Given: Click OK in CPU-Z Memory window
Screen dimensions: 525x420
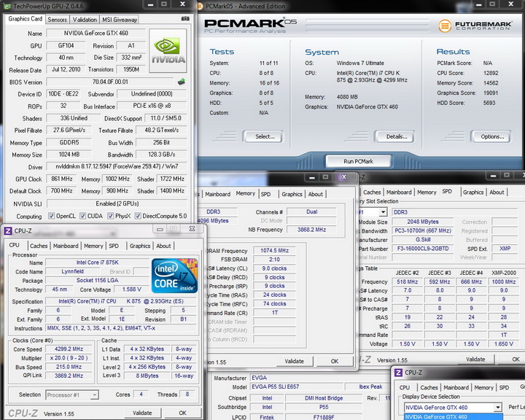Looking at the screenshot, I should click(x=335, y=361).
